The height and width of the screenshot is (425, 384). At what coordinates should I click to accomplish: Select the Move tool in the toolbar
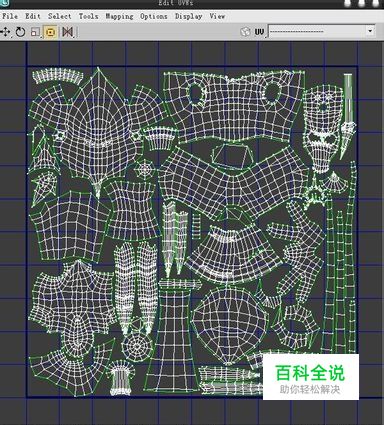tap(5, 32)
